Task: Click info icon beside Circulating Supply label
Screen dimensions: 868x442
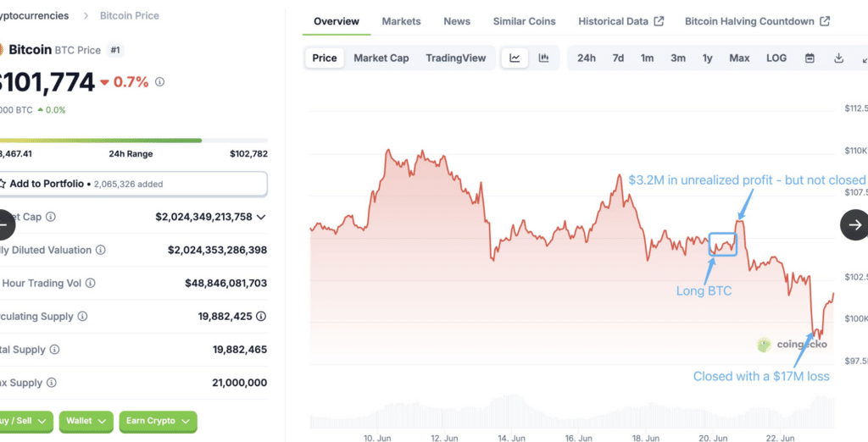Action: click(82, 317)
